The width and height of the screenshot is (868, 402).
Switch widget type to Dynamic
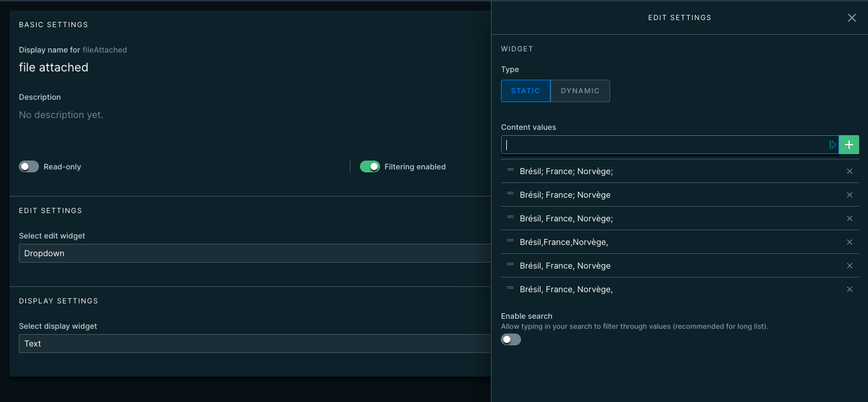pos(580,91)
